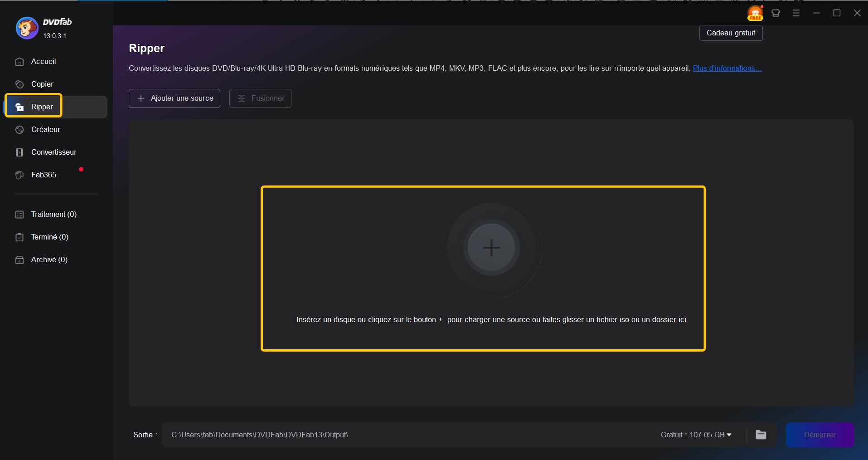The width and height of the screenshot is (868, 460).
Task: Open the free gift basket icon
Action: [755, 13]
